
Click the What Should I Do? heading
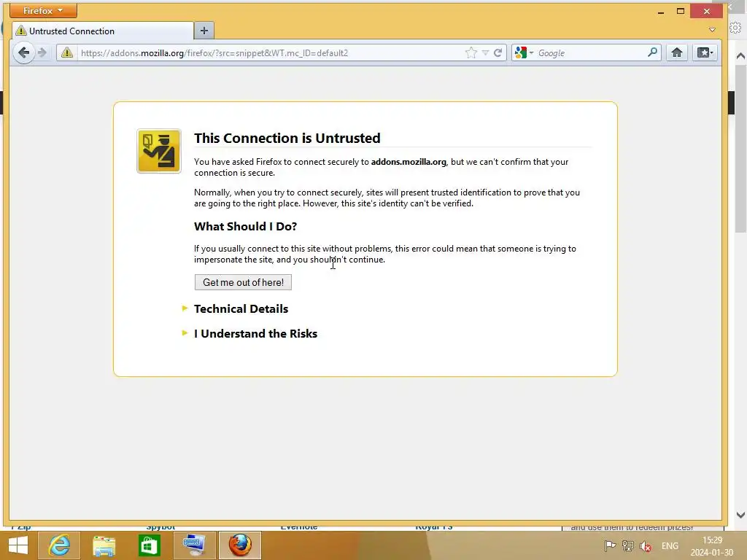[245, 226]
